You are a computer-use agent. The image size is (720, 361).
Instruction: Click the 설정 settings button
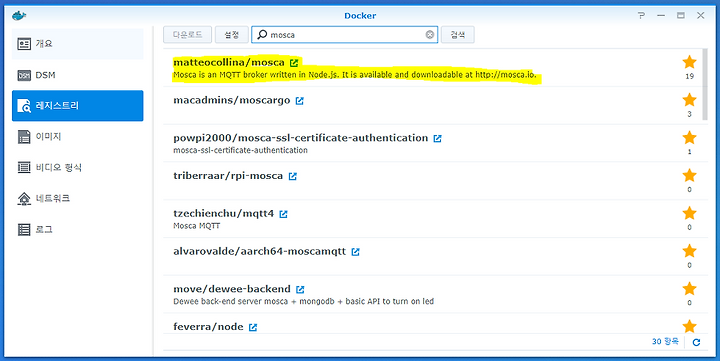(232, 34)
